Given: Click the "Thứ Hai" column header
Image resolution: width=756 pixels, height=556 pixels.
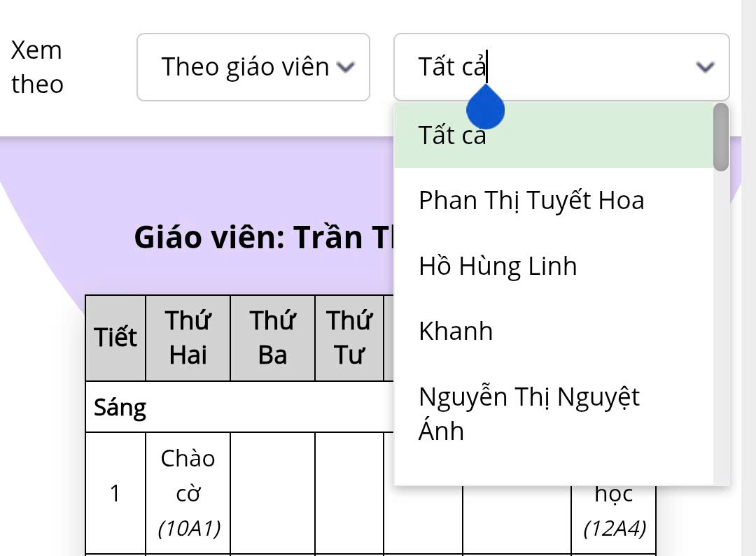Looking at the screenshot, I should (x=188, y=338).
